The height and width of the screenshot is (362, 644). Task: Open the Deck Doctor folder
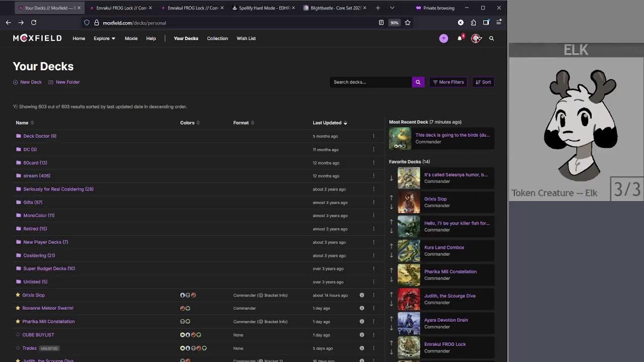click(40, 136)
